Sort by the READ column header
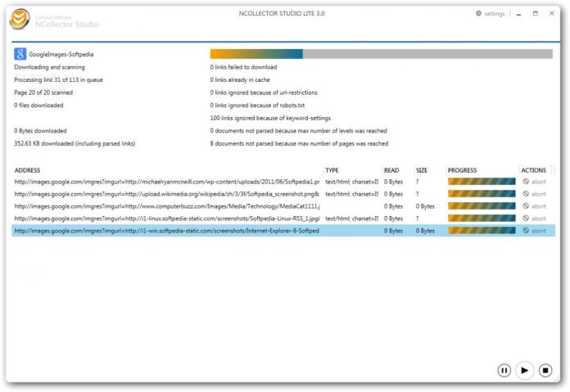 coord(391,170)
